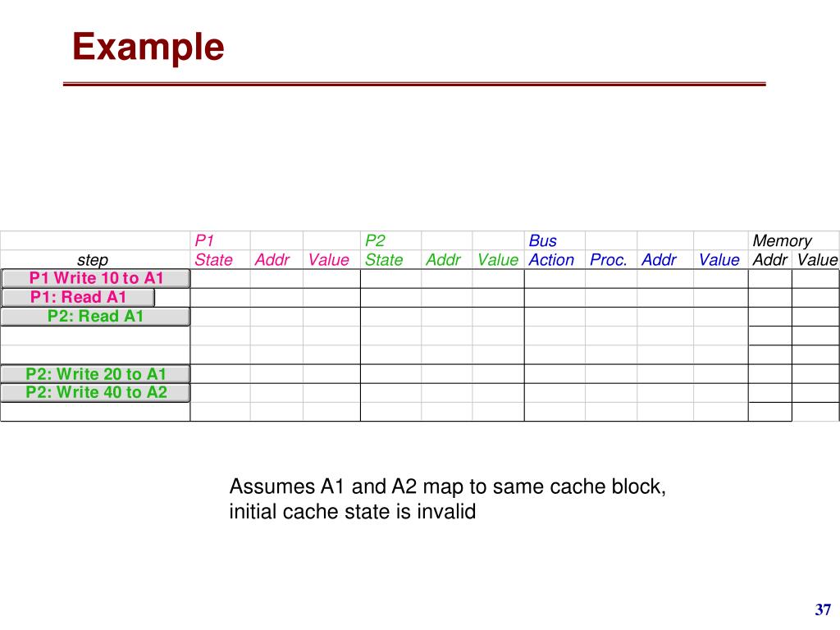Click the green 'Addr' header under P2
The width and height of the screenshot is (840, 630).
point(443,260)
